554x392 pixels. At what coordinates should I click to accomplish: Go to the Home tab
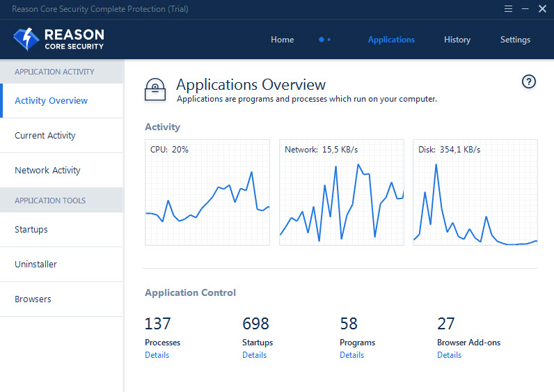coord(282,40)
